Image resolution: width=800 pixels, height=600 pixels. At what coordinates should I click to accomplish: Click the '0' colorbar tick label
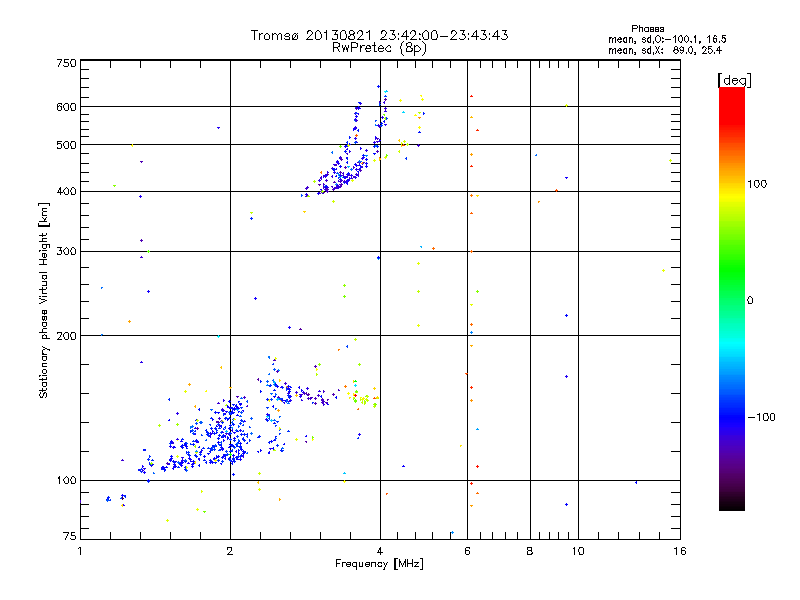[x=750, y=300]
